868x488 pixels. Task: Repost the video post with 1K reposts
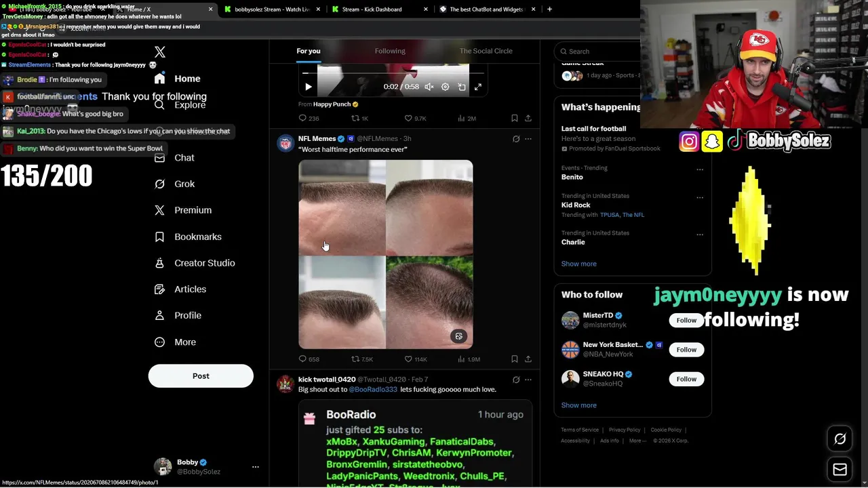tap(359, 118)
